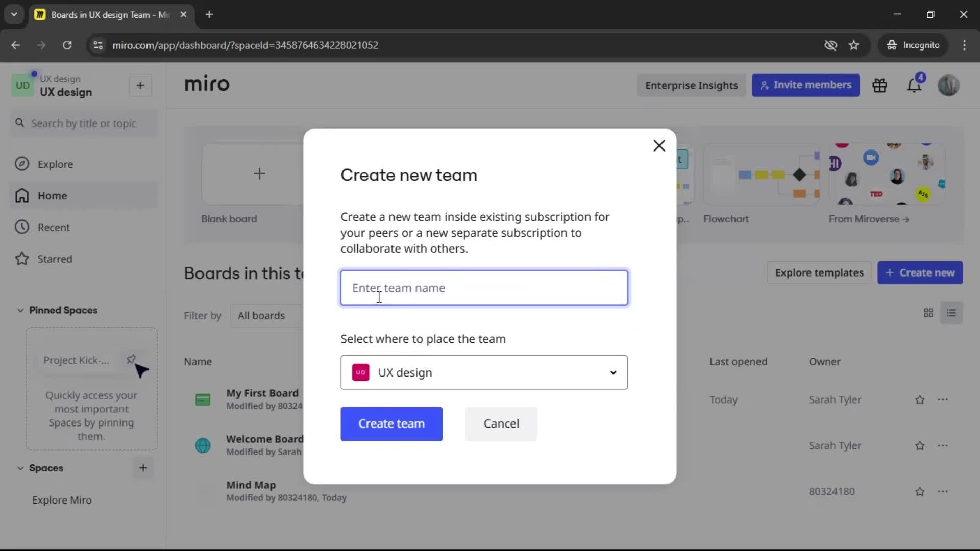980x551 pixels.
Task: Add a new space with plus icon
Action: click(x=143, y=468)
